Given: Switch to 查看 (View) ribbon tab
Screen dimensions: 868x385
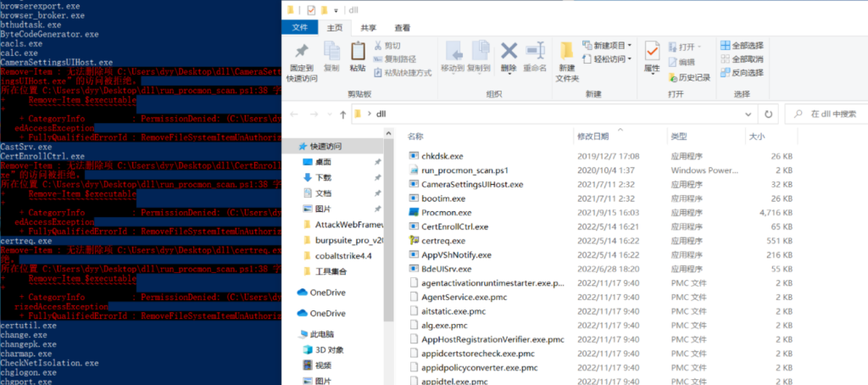Looking at the screenshot, I should coord(403,27).
